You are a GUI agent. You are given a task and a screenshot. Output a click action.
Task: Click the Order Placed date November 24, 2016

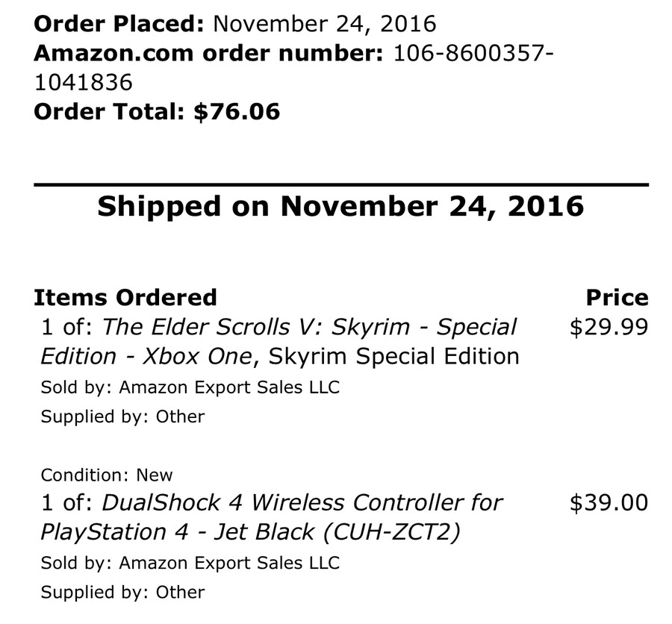[x=325, y=23]
